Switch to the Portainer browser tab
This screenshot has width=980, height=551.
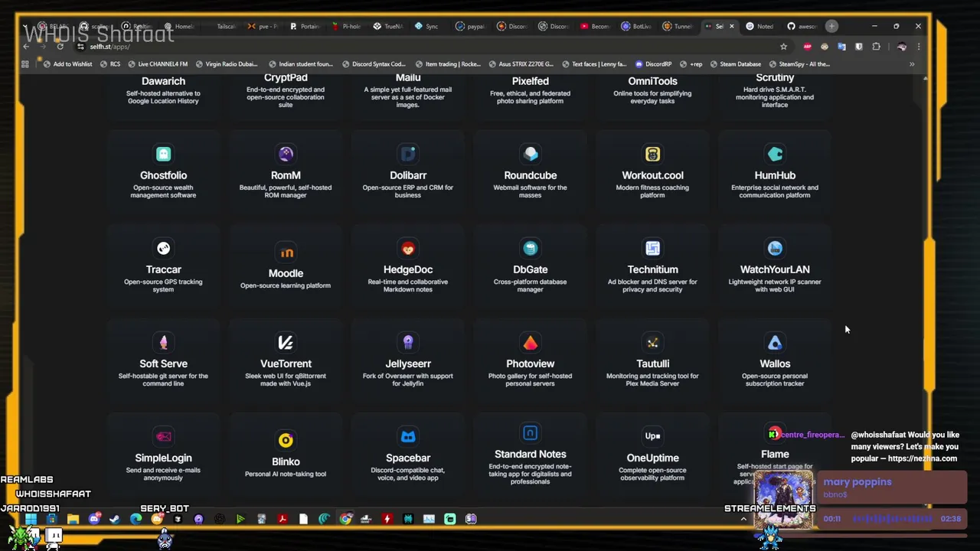pyautogui.click(x=305, y=26)
